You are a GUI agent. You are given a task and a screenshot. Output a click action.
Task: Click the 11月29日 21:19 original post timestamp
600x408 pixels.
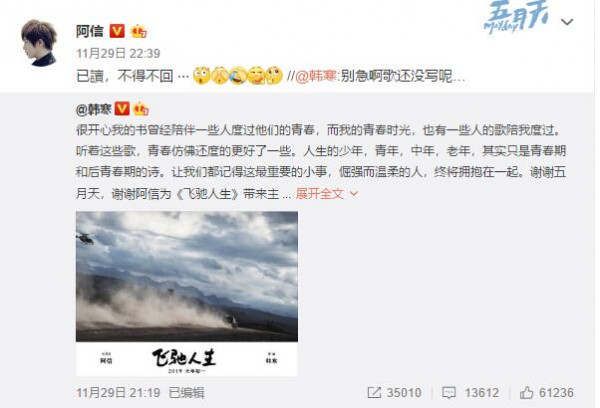(118, 392)
